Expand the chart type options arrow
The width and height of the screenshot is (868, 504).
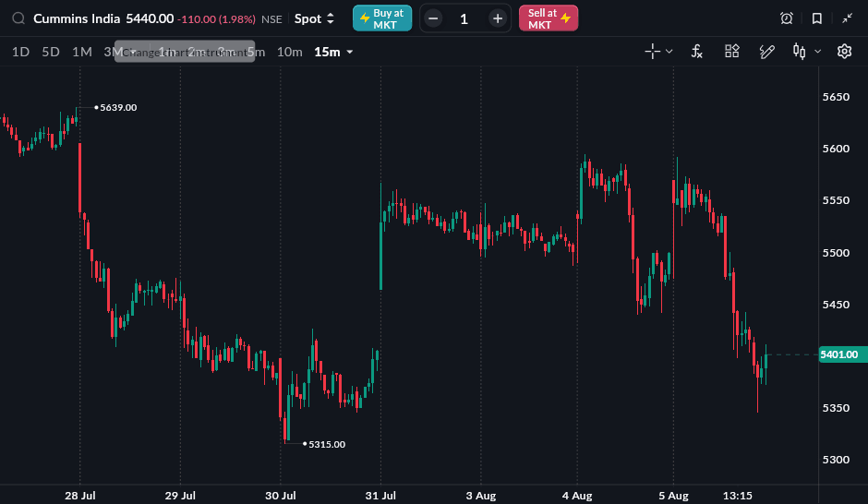(x=817, y=52)
